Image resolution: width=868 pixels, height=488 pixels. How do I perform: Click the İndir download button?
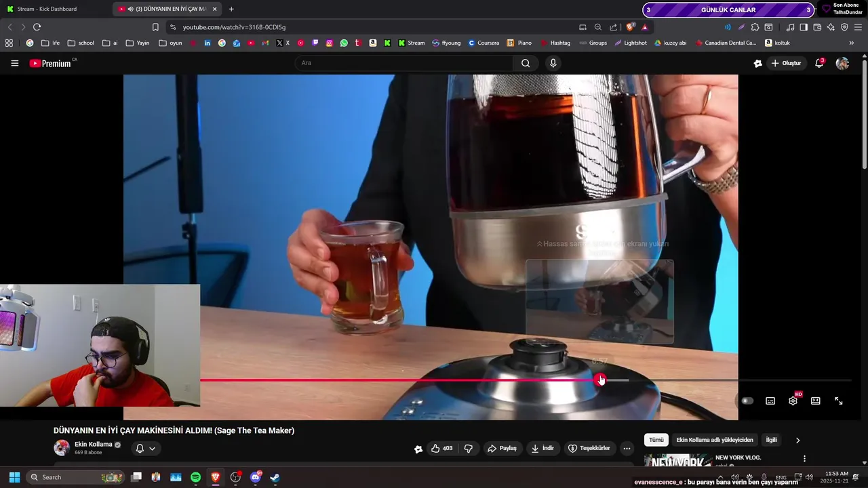(542, 449)
